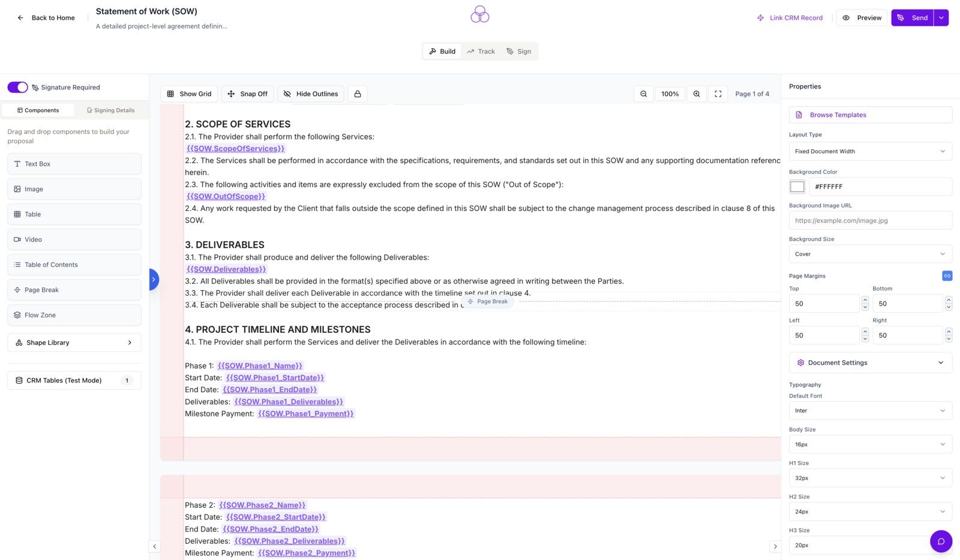Select the Table component

click(74, 214)
